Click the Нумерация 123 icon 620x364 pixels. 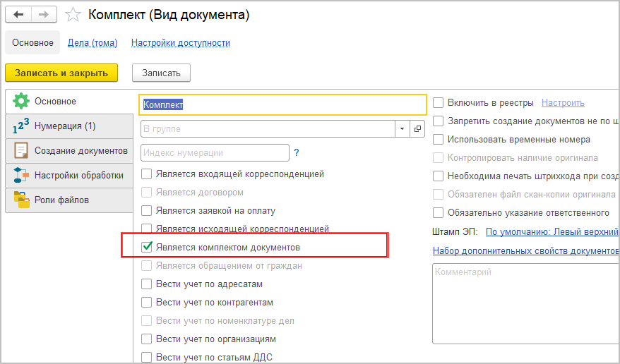[x=21, y=126]
